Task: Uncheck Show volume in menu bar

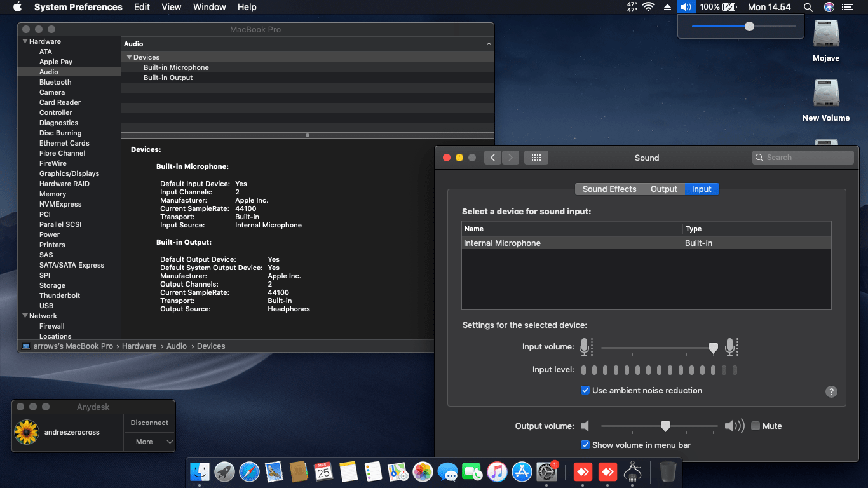Action: point(585,445)
